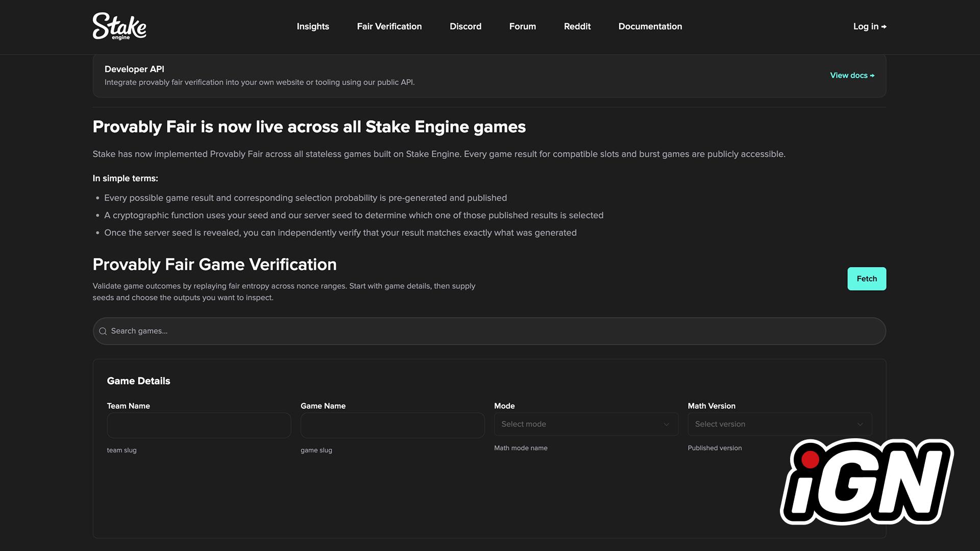Click the Team Name slug input
The width and height of the screenshot is (980, 551).
[199, 425]
